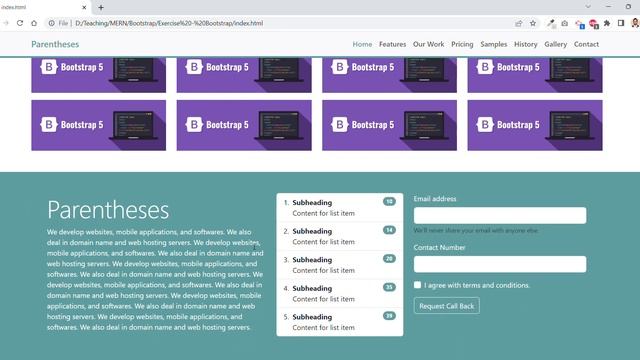Open Features nav link
640x360 pixels.
click(392, 44)
